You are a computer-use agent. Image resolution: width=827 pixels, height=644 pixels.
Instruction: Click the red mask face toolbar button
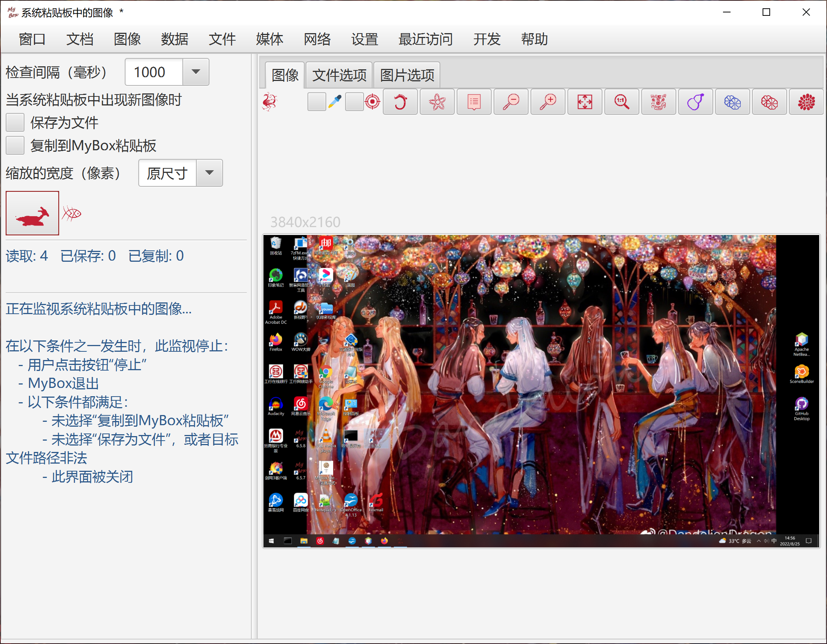point(659,102)
